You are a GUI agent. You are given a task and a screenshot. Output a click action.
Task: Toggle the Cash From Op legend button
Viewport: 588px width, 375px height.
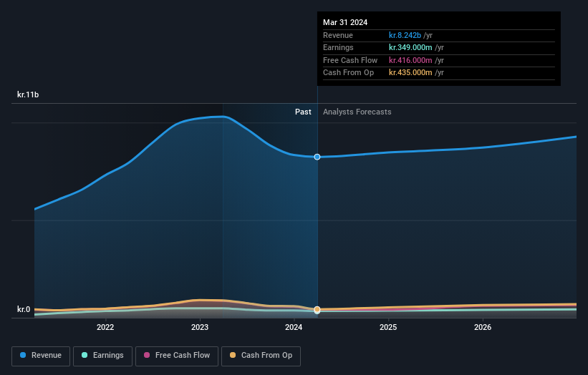click(x=261, y=356)
